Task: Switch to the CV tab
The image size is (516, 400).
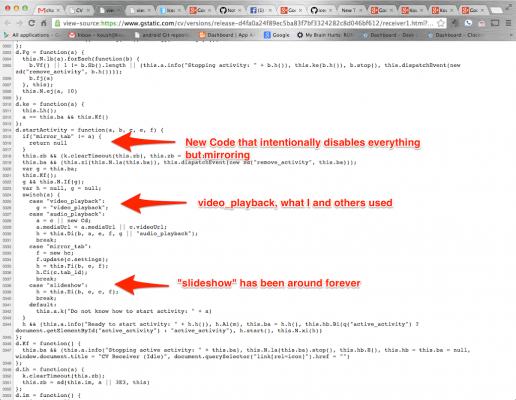Action: [80, 10]
